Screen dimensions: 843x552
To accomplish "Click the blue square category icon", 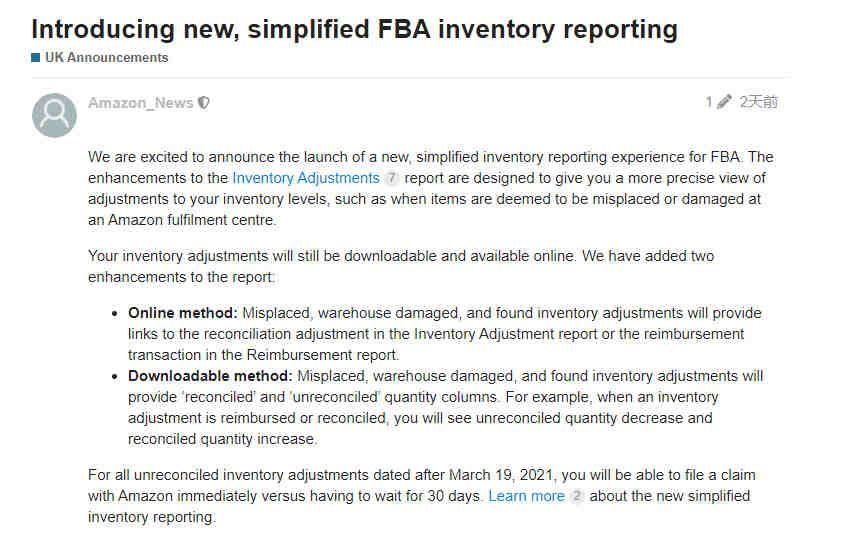I will [35, 58].
